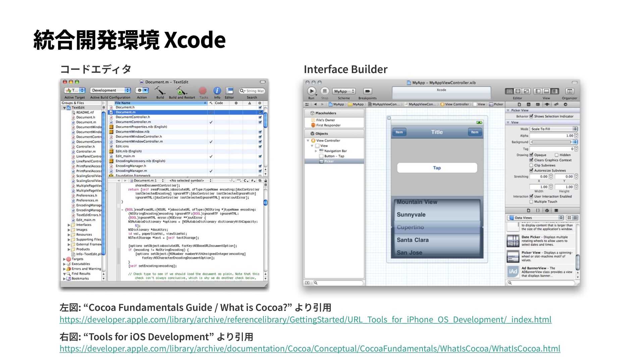Screen dimensions: 644x362
Task: Click the left Item navigation bar button
Action: (x=399, y=132)
